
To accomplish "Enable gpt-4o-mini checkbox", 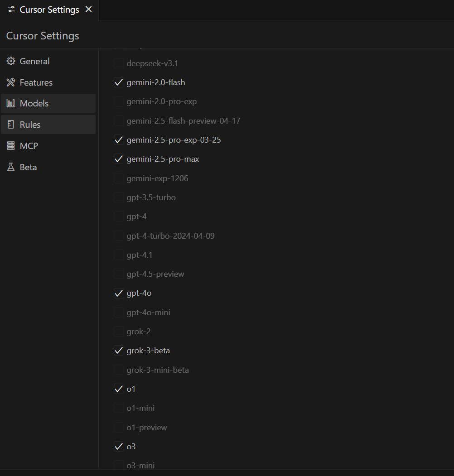I will [x=119, y=312].
